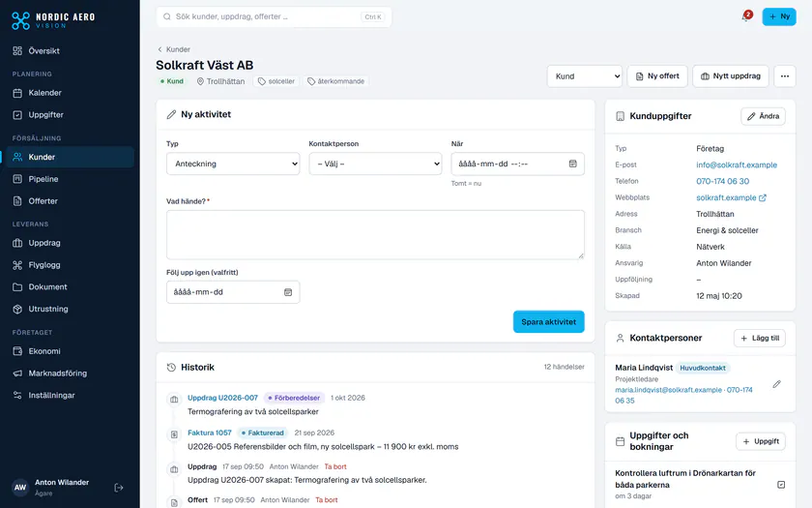The width and height of the screenshot is (812, 508).
Task: Click the solceller tag
Action: [276, 81]
